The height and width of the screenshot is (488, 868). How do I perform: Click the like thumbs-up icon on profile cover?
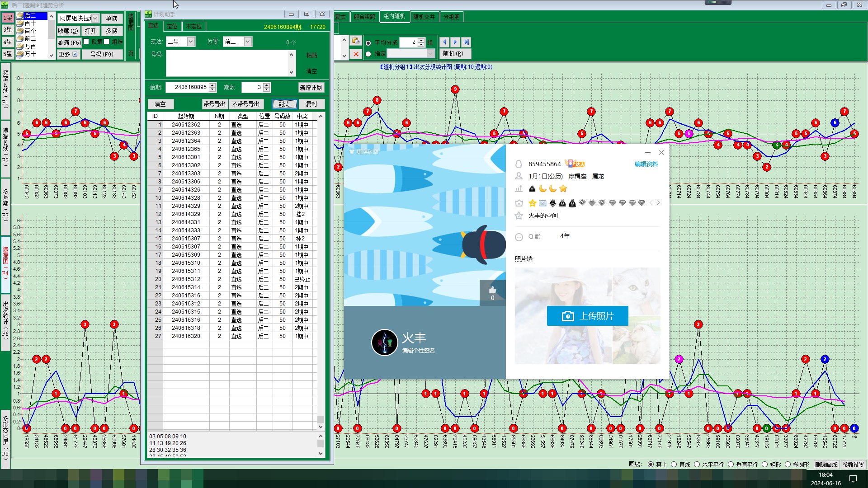click(x=493, y=290)
